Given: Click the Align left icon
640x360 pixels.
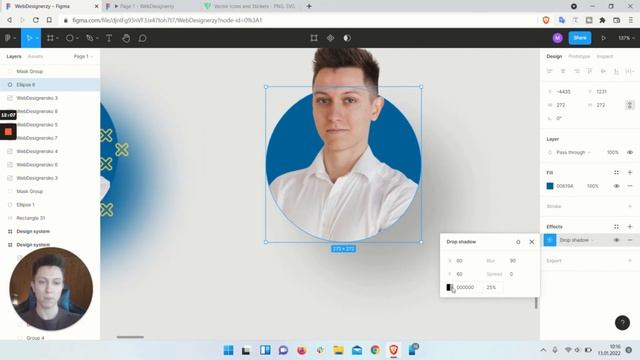Looking at the screenshot, I should tap(549, 71).
